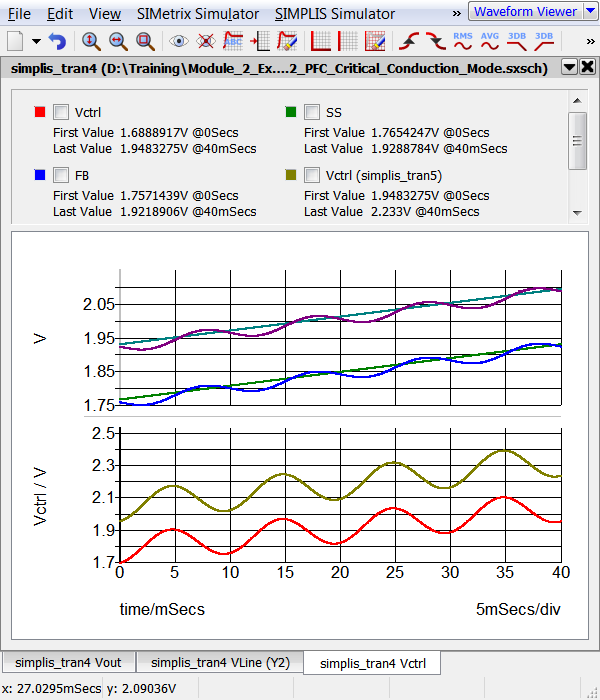The image size is (600, 700).
Task: Enable the SS curve checkbox
Action: (312, 112)
